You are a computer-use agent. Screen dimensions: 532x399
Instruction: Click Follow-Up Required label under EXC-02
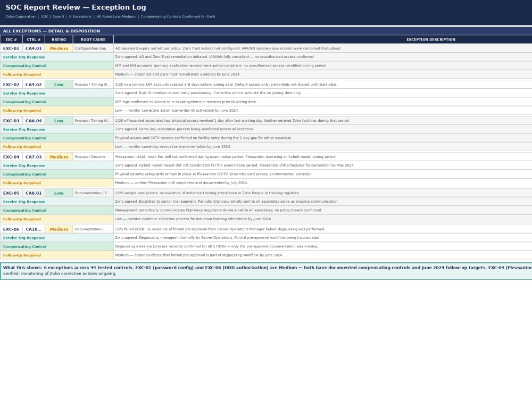[57, 110]
